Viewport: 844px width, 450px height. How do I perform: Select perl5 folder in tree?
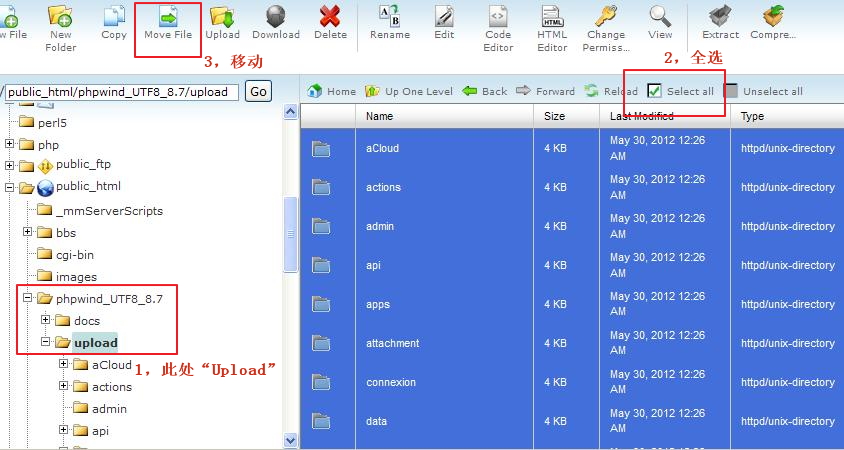click(x=52, y=123)
